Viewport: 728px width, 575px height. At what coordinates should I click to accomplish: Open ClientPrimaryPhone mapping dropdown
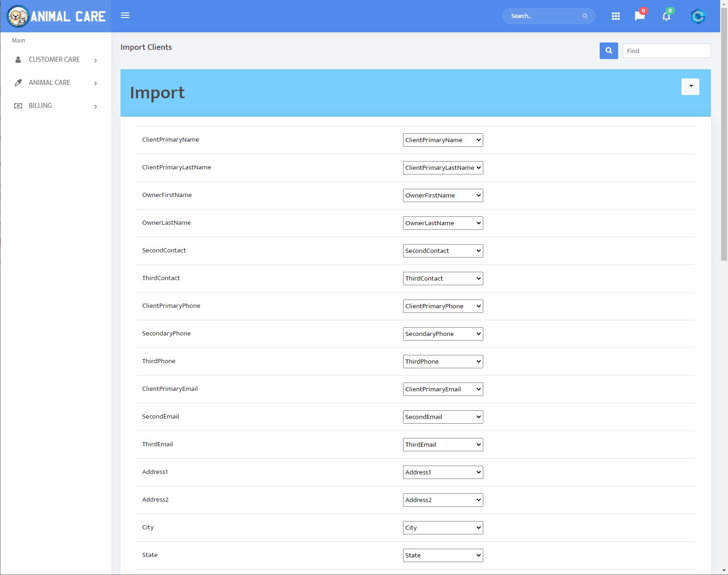443,306
